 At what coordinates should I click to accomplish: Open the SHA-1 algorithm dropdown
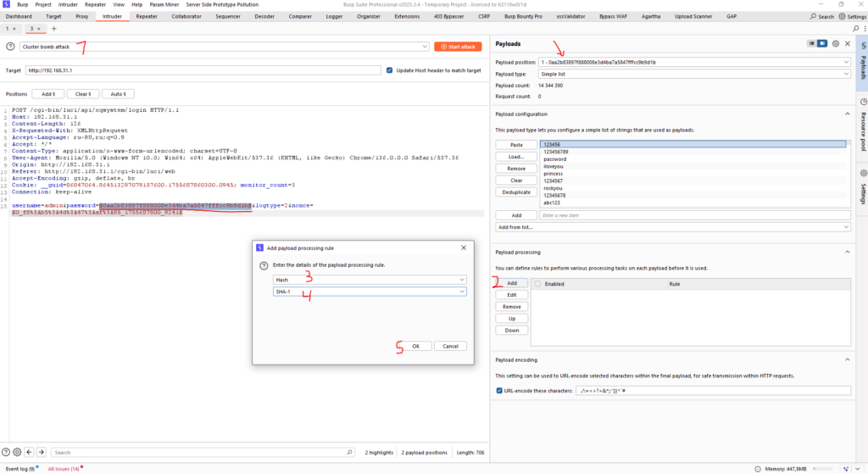coord(370,292)
